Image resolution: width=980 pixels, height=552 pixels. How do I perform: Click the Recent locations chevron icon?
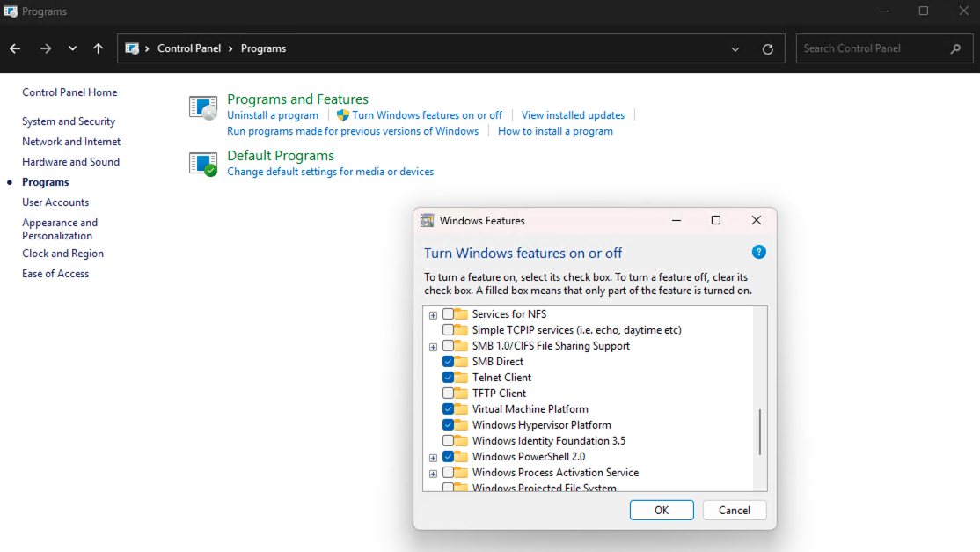72,48
